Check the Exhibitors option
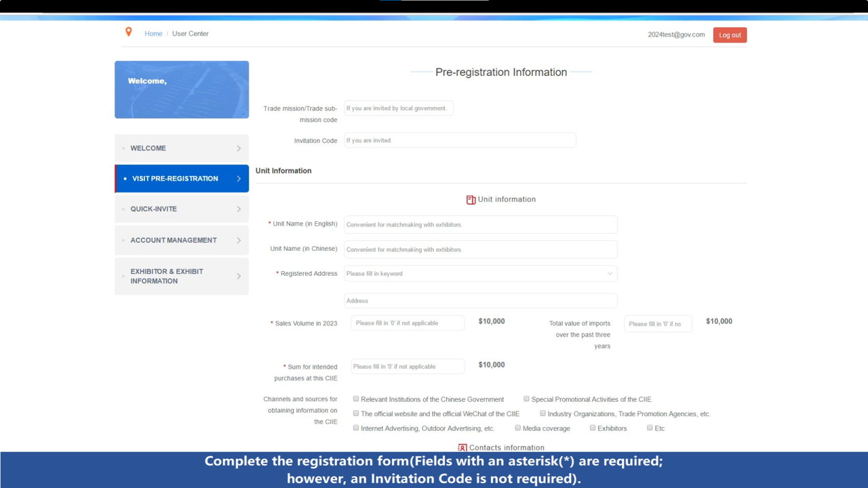Viewport: 868px width, 488px height. 593,428
